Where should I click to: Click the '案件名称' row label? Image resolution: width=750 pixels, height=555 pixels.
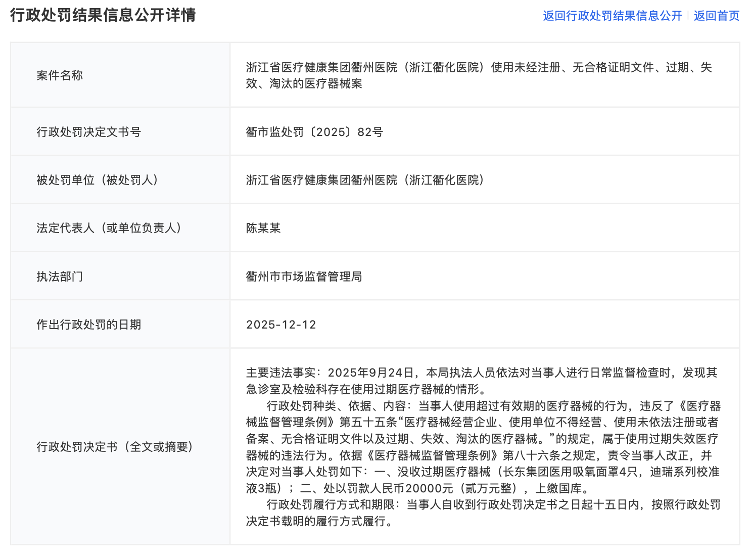[60, 76]
